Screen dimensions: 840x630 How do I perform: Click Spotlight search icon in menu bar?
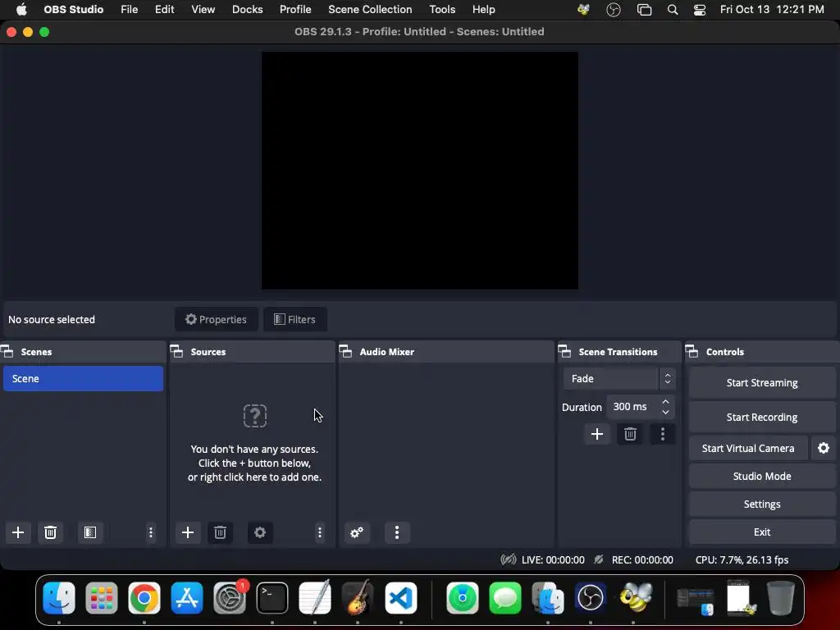tap(673, 10)
